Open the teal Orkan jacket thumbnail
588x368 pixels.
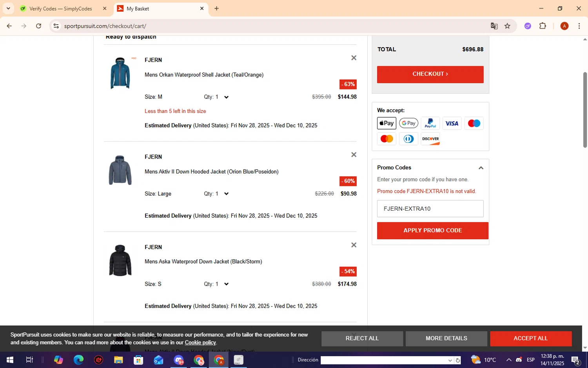(x=120, y=73)
